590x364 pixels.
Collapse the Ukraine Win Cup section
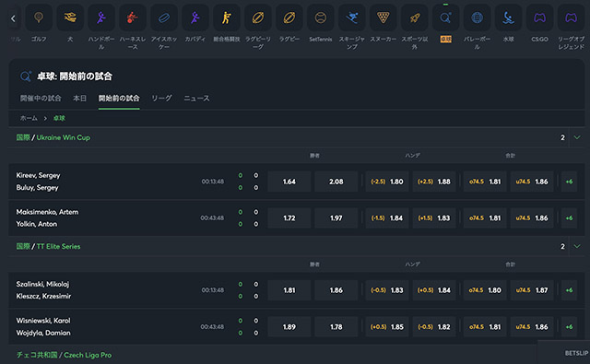pos(577,137)
